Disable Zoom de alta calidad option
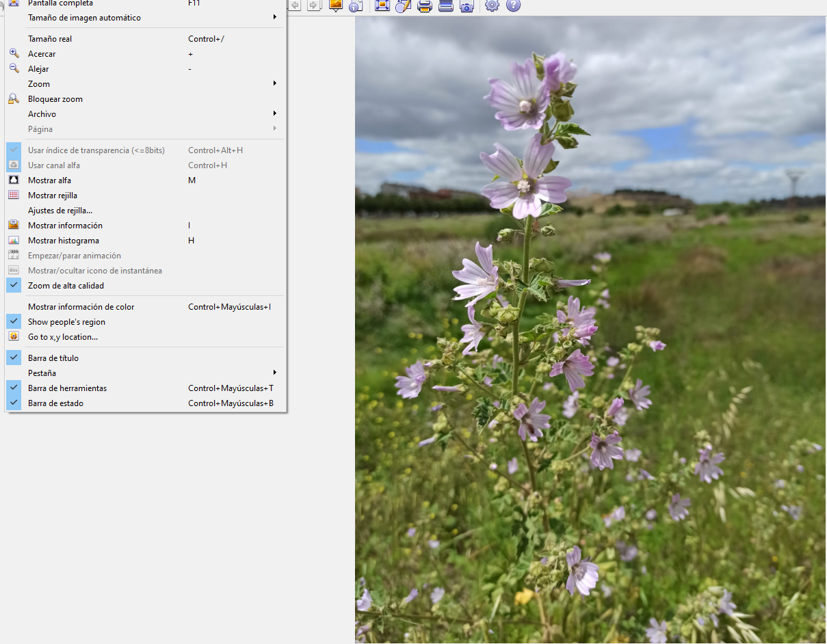This screenshot has height=644, width=827. coord(66,286)
